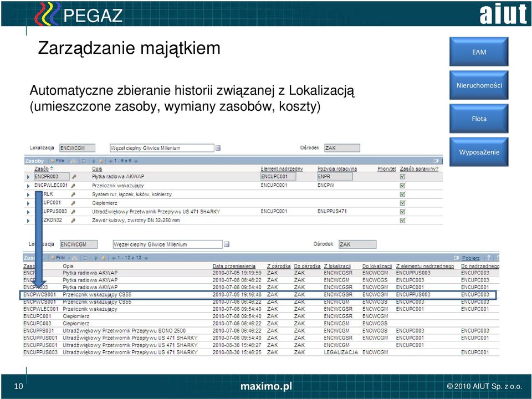Expand Ultradźwiękowy Przetwornik SHARKY row triangle, Zasoby table

click(28, 212)
